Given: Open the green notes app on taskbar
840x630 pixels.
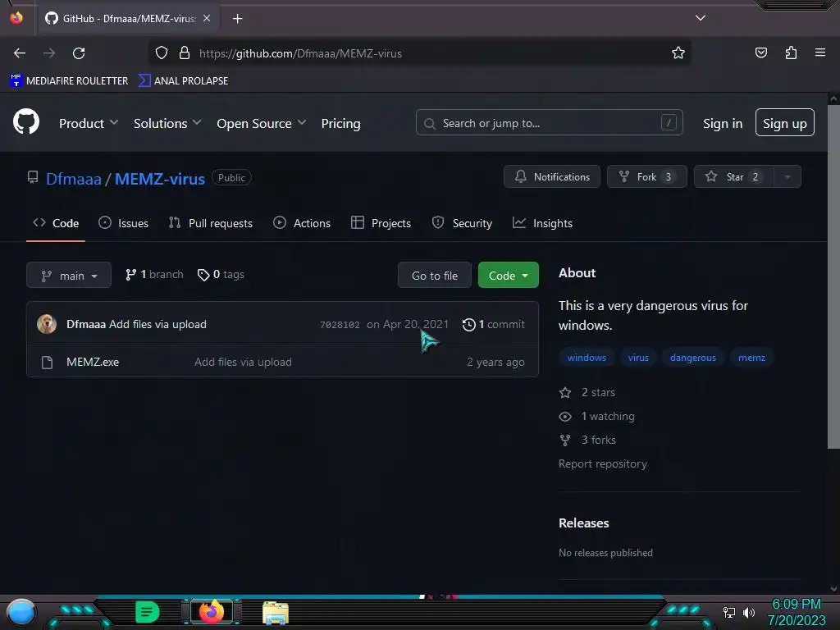Looking at the screenshot, I should 147,611.
